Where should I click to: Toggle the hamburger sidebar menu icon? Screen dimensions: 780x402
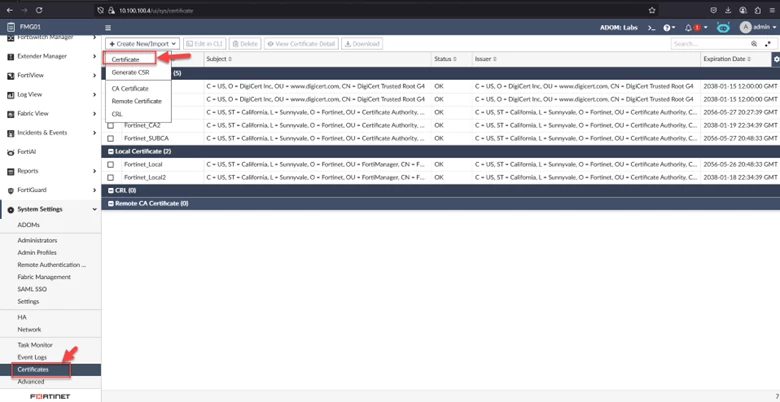108,28
